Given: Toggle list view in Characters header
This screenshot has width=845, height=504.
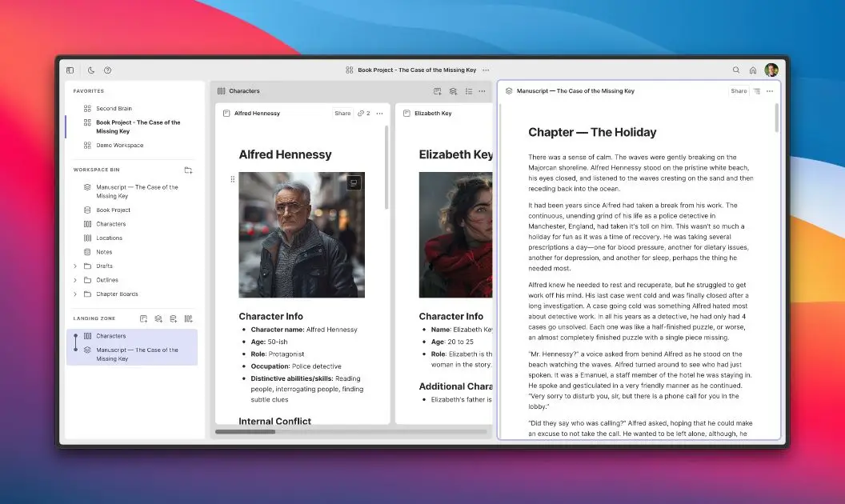Looking at the screenshot, I should [x=468, y=91].
